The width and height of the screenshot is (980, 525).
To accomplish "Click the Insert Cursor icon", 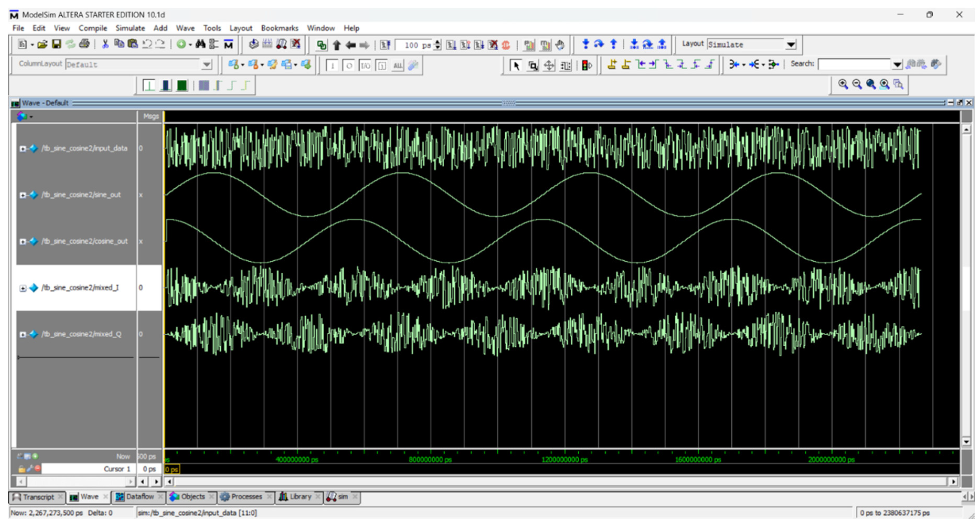I will [x=612, y=65].
